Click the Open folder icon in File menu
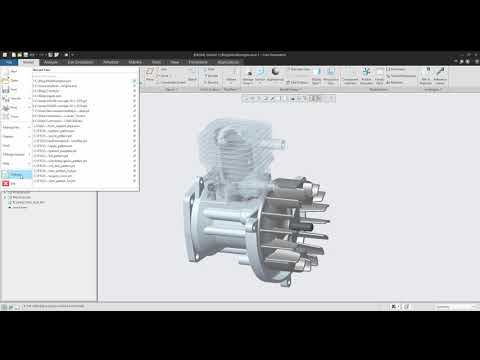 pos(6,80)
